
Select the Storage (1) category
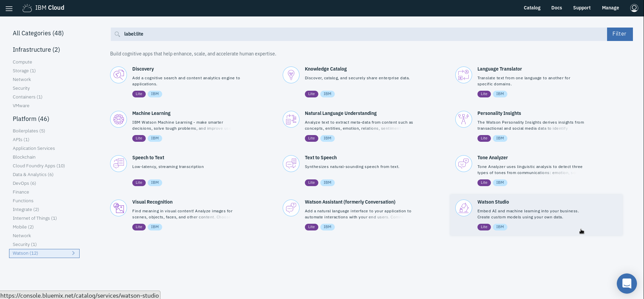24,71
